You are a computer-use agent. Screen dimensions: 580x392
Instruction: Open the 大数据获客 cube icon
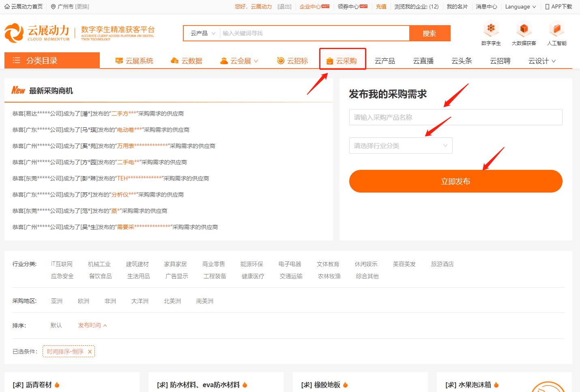tap(524, 29)
